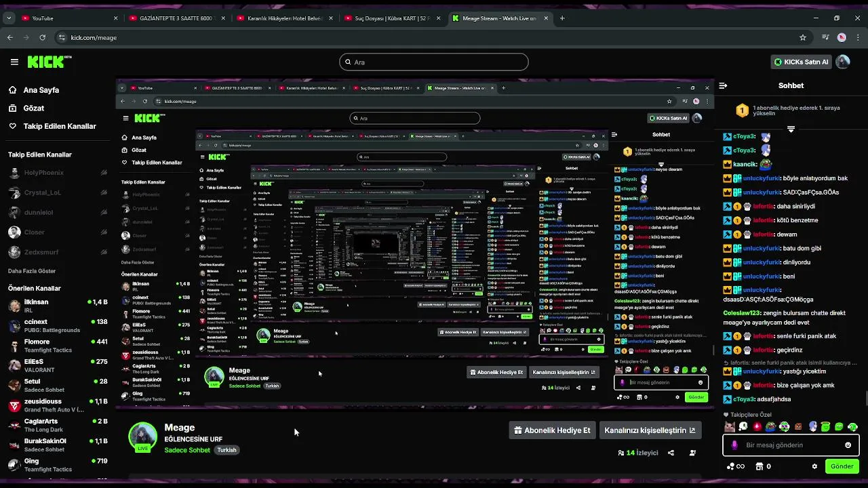Click the large KICKs Satın Al button

tap(802, 62)
